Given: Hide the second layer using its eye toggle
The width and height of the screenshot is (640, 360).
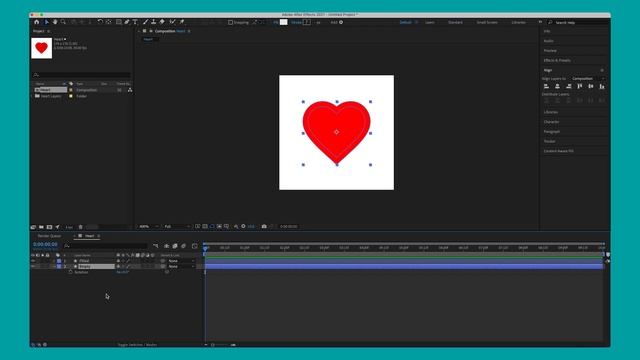Looking at the screenshot, I should coord(33,267).
